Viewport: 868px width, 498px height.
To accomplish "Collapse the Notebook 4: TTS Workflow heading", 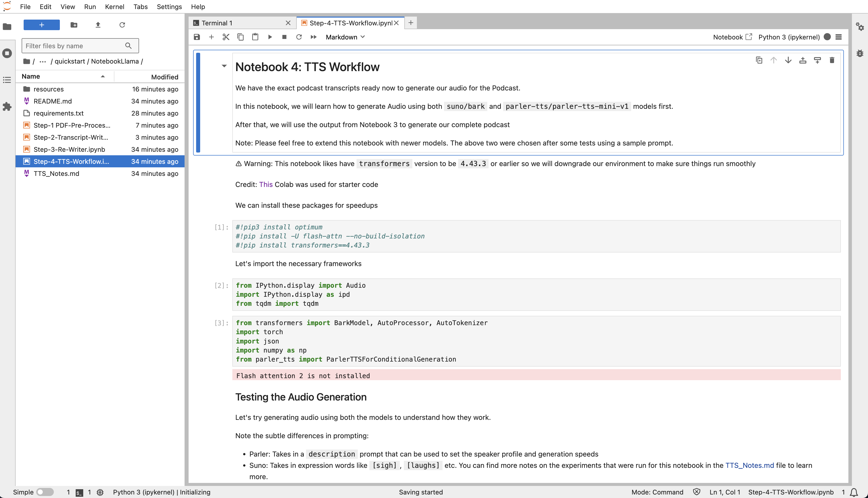I will pos(224,66).
